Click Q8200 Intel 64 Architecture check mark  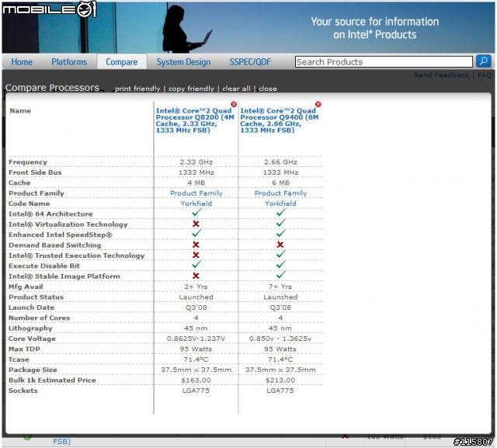click(x=196, y=213)
